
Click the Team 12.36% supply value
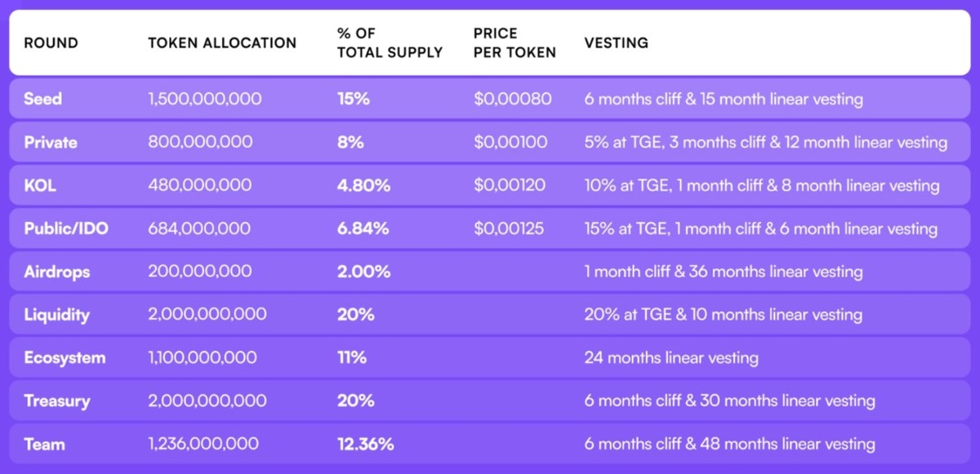[366, 445]
